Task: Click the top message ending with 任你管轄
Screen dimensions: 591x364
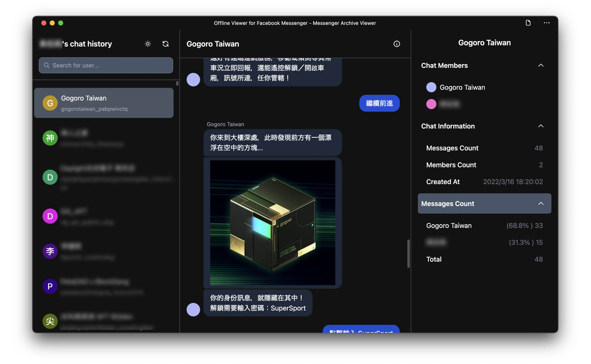Action: tap(273, 72)
